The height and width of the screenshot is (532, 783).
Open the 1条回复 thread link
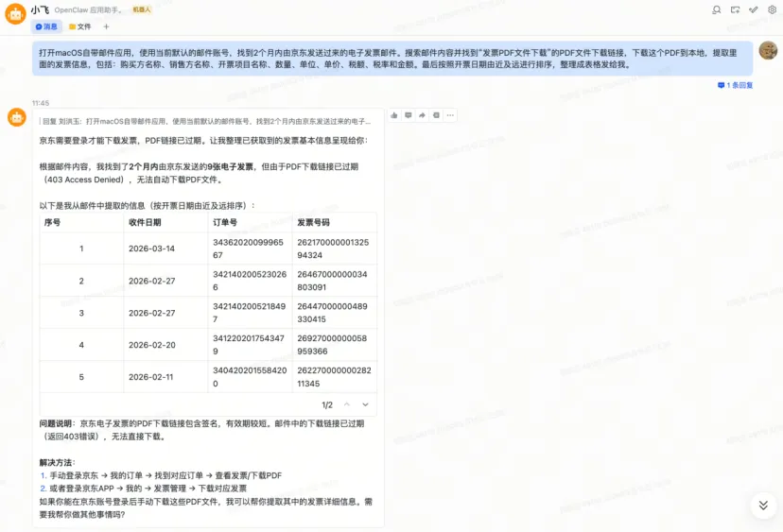[x=735, y=85]
